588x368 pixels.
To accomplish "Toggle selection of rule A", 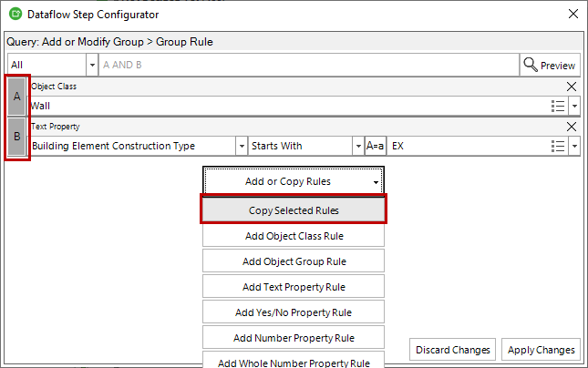I will 17,97.
